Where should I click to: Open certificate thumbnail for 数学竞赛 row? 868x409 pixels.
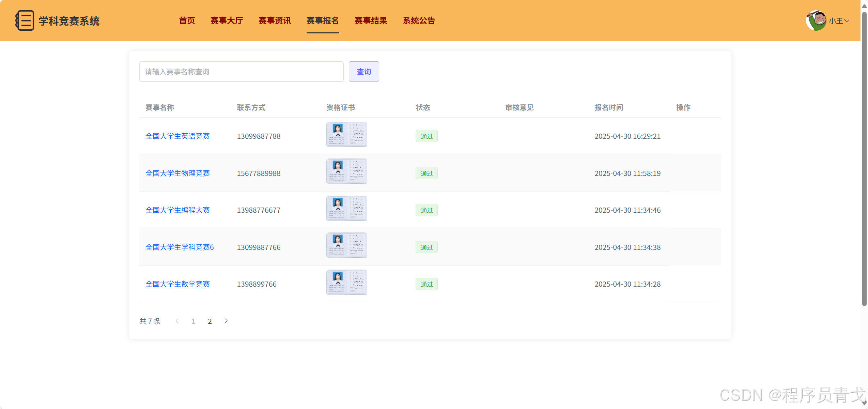click(346, 283)
